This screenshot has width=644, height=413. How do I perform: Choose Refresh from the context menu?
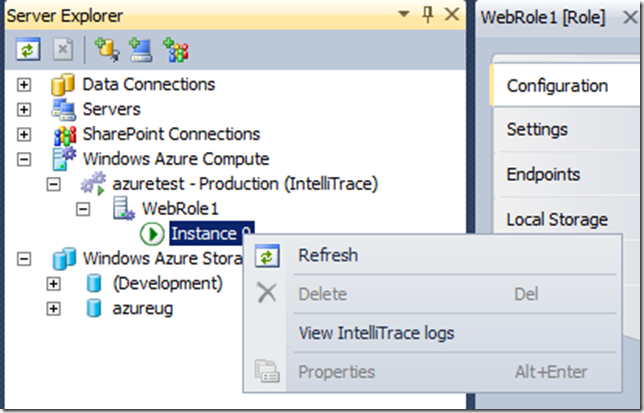(x=328, y=256)
